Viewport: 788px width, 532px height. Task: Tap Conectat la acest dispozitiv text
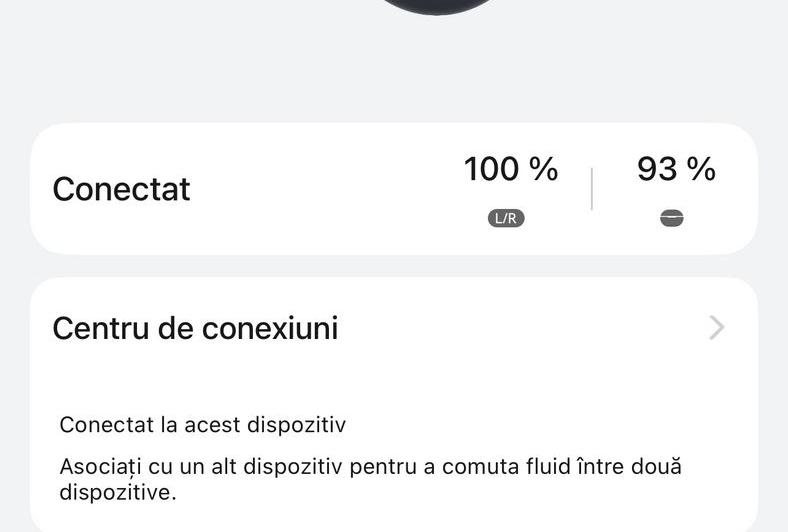[x=202, y=424]
